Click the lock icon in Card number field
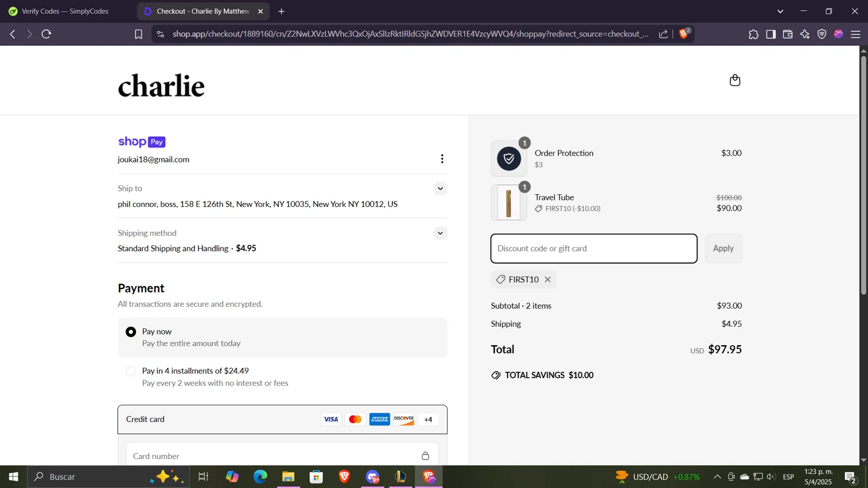Image resolution: width=868 pixels, height=488 pixels. tap(425, 456)
